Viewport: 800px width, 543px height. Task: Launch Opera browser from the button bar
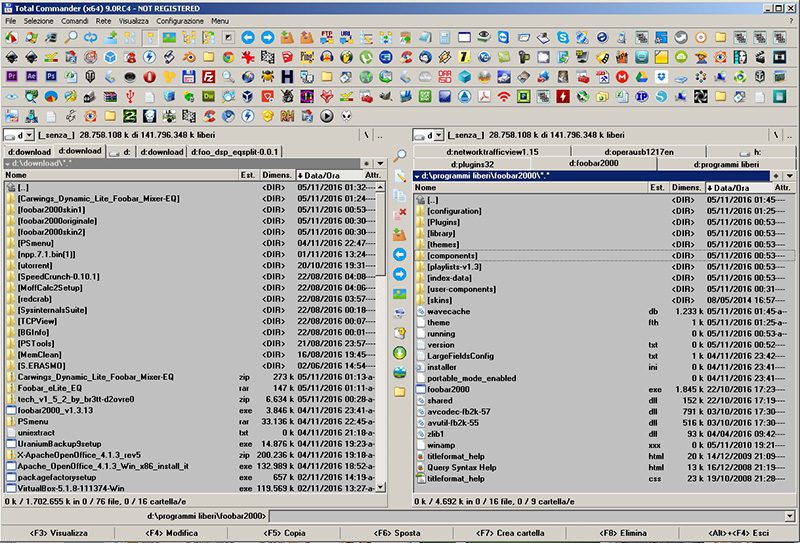point(149,77)
